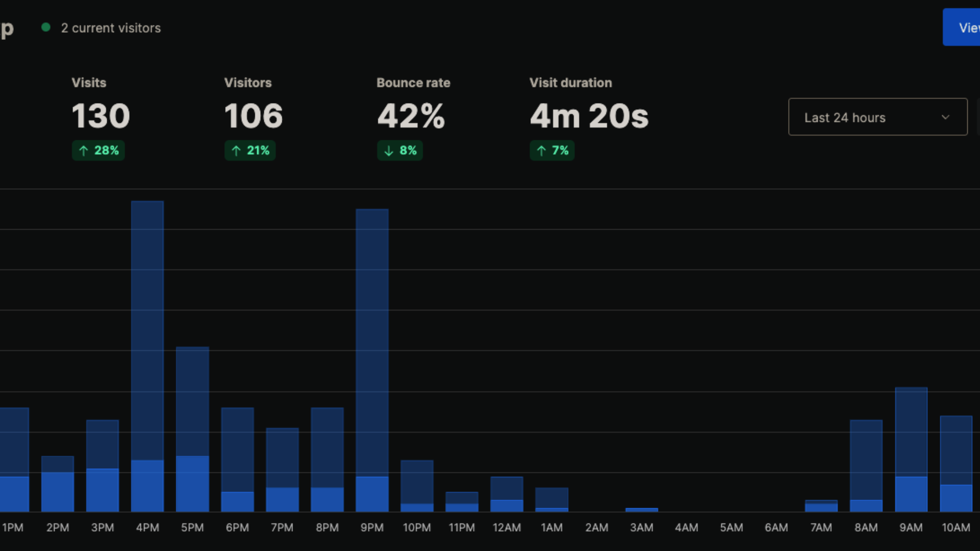Click the Bounce rate down arrow 8% badge
Image resolution: width=980 pixels, height=551 pixels.
(x=400, y=151)
